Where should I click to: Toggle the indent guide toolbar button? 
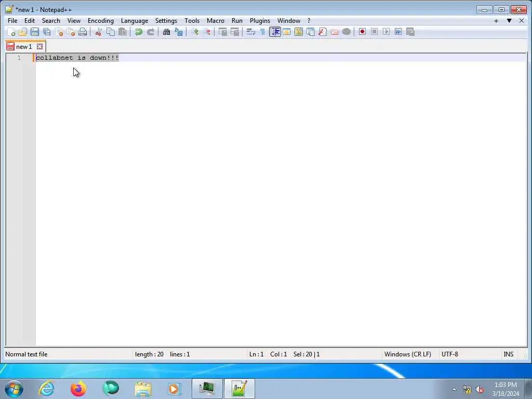(275, 32)
